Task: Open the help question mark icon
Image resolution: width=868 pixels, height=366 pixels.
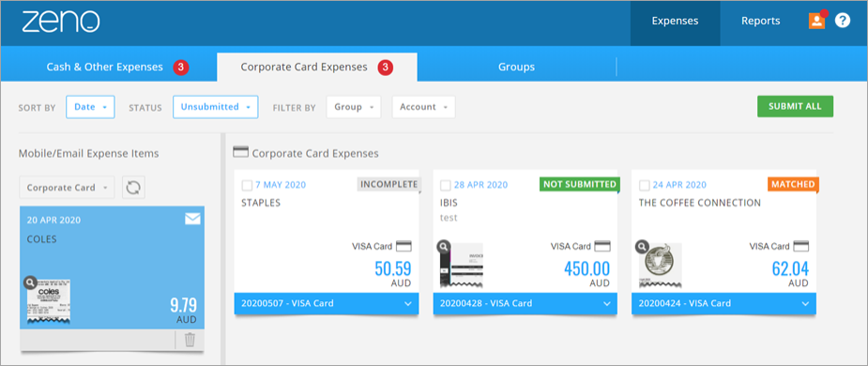Action: pos(843,21)
